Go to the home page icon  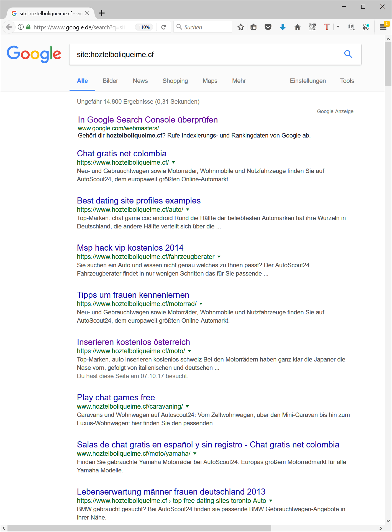[297, 27]
